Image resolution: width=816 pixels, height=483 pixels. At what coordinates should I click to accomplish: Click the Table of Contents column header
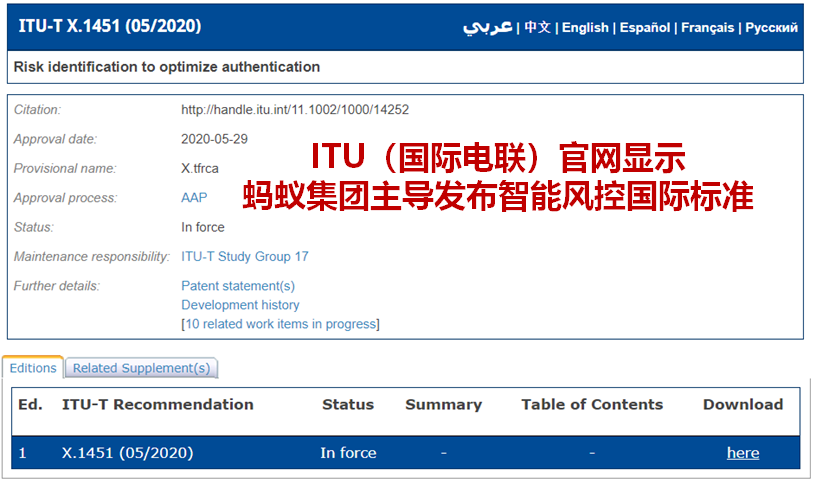592,405
